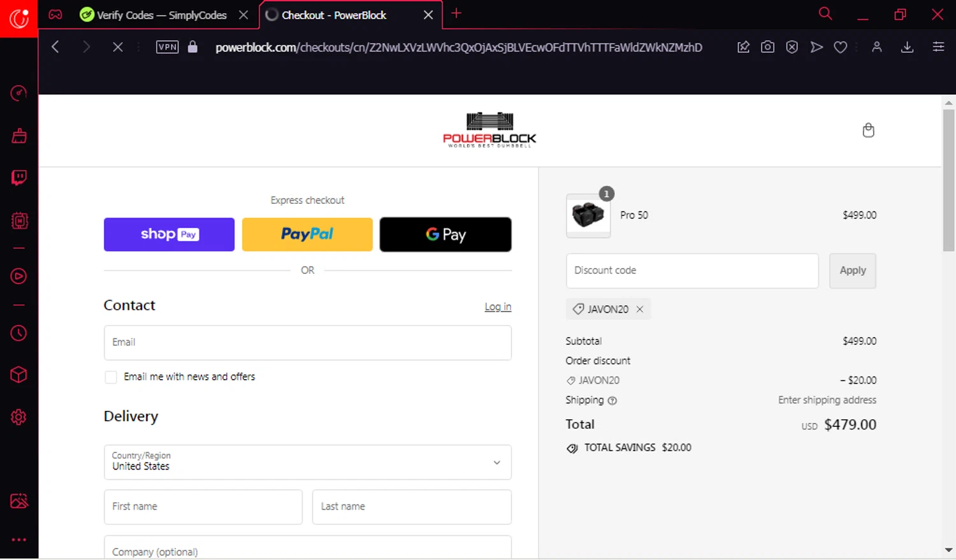The image size is (956, 560).
Task: Go forward to the next page
Action: tap(86, 47)
